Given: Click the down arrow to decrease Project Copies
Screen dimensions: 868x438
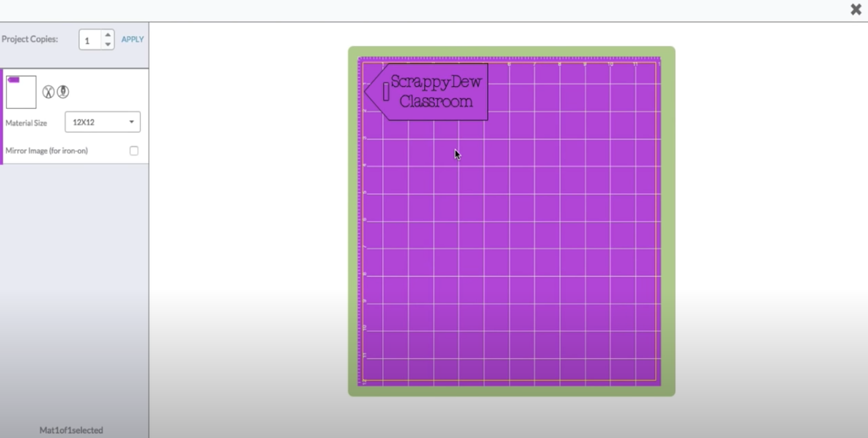Looking at the screenshot, I should tap(109, 43).
